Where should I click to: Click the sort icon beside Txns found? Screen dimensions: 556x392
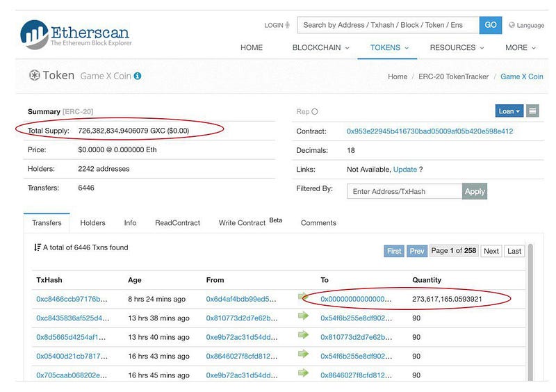click(x=38, y=247)
